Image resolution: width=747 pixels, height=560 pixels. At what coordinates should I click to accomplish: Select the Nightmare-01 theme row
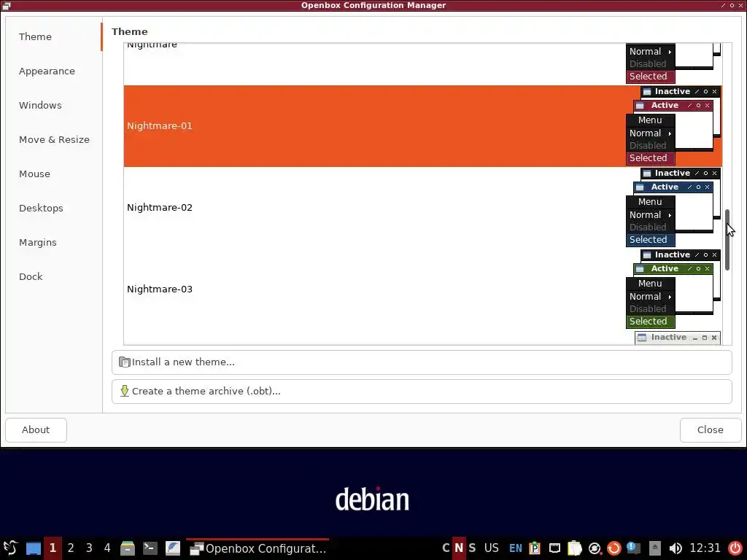click(x=422, y=126)
